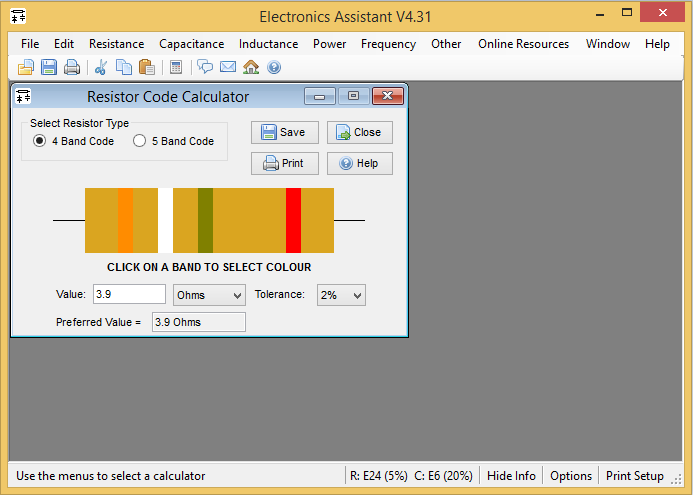Open the Ohms unit dropdown
This screenshot has height=495, width=693.
(209, 295)
